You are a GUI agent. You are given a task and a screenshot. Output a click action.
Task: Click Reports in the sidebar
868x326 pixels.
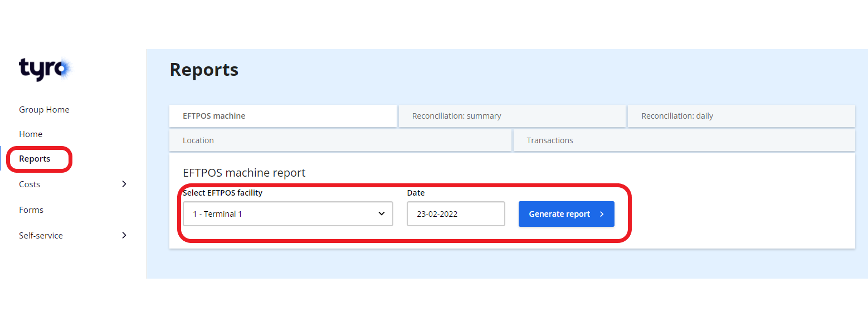point(36,159)
